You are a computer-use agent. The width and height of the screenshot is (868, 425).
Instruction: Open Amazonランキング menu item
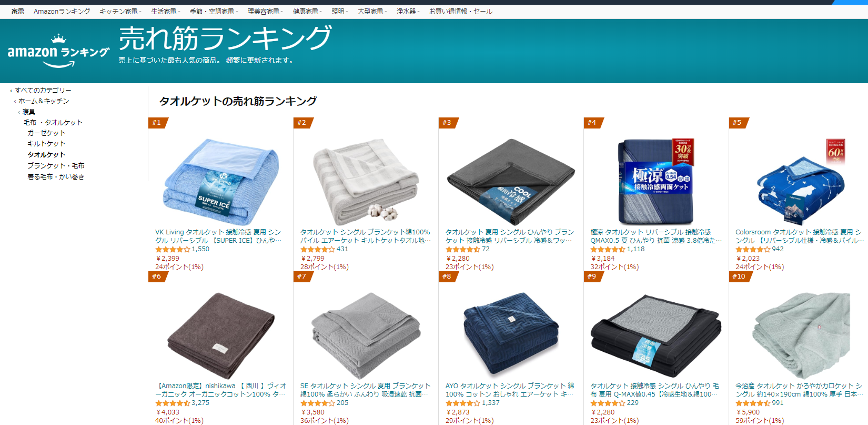click(x=62, y=11)
